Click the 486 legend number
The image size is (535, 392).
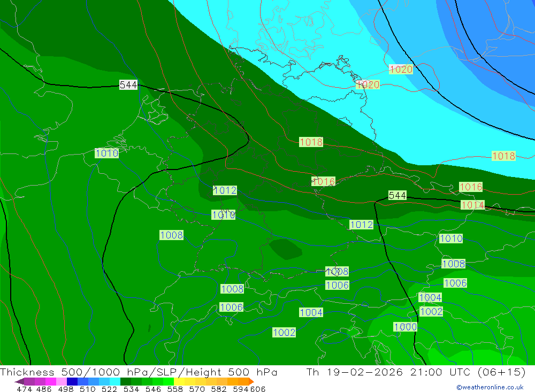pyautogui.click(x=44, y=389)
